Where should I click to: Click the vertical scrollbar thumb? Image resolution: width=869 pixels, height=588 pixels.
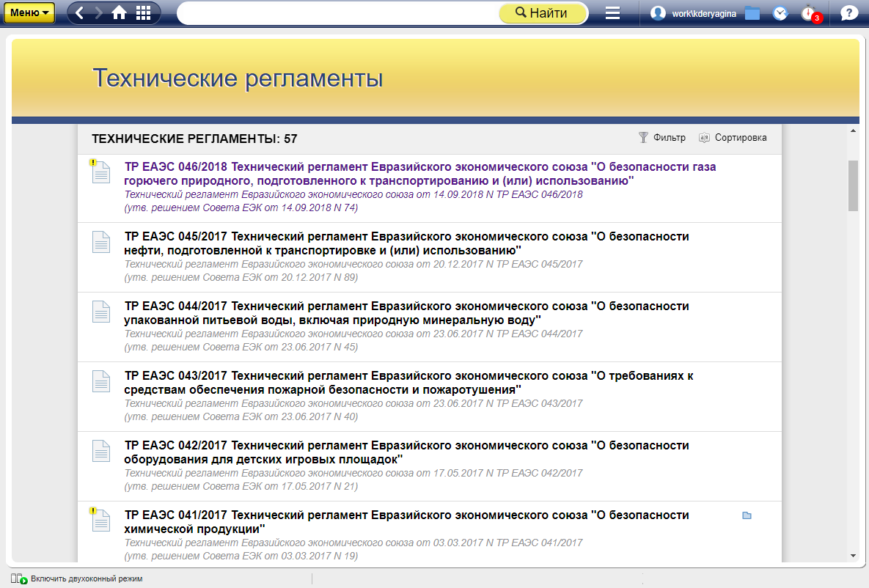[853, 185]
